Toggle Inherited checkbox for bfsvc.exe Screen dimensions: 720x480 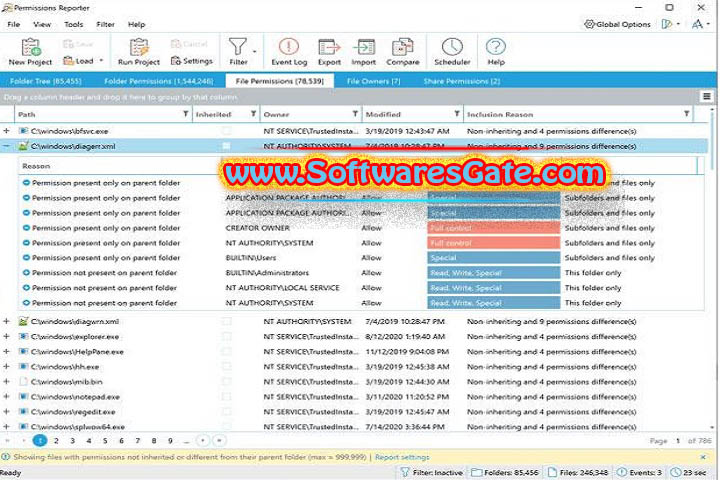coord(226,131)
